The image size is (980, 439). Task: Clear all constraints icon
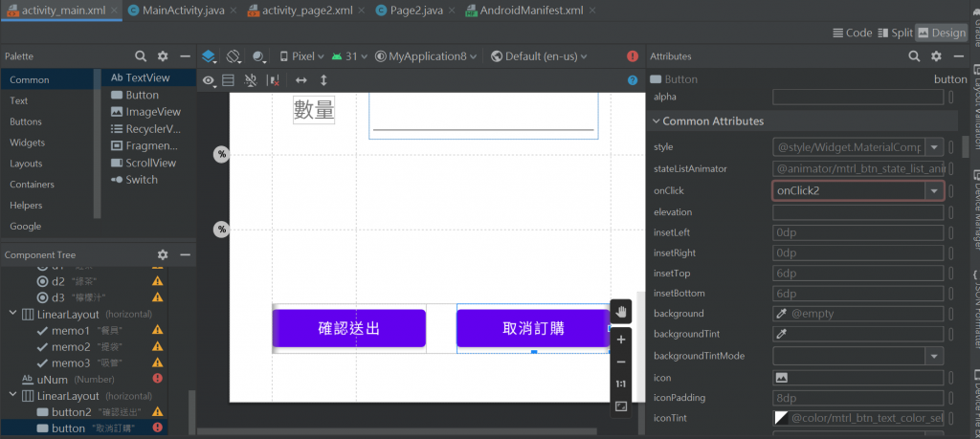point(273,80)
